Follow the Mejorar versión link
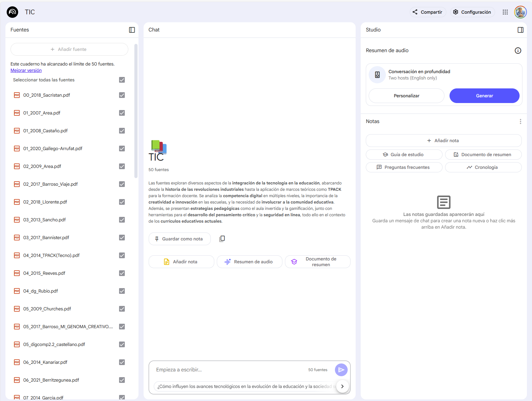This screenshot has width=532, height=401. [x=26, y=70]
